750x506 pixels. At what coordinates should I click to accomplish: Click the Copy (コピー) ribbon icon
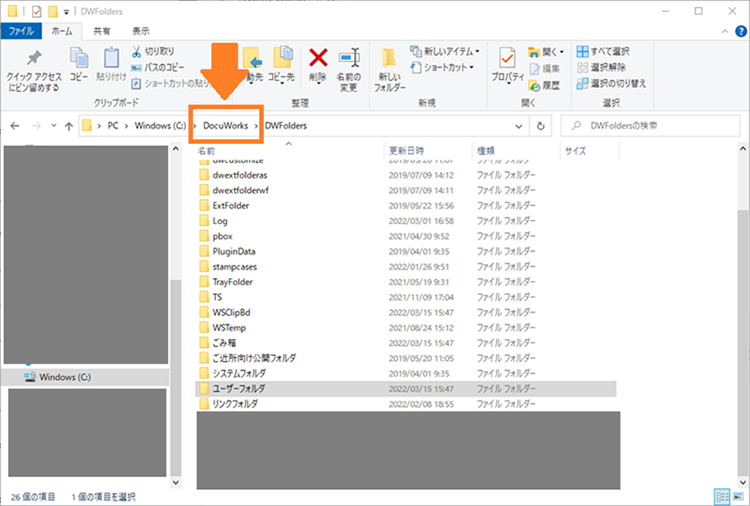(79, 65)
